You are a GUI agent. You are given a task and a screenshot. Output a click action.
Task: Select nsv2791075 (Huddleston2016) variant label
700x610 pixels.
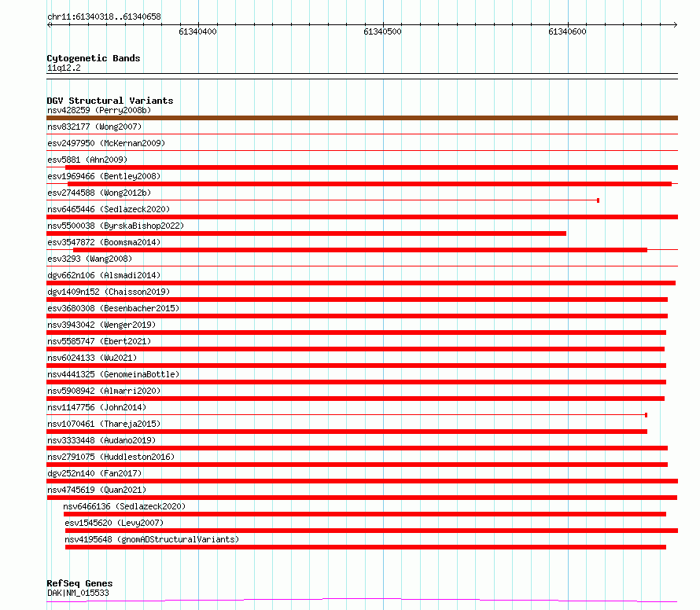point(111,457)
